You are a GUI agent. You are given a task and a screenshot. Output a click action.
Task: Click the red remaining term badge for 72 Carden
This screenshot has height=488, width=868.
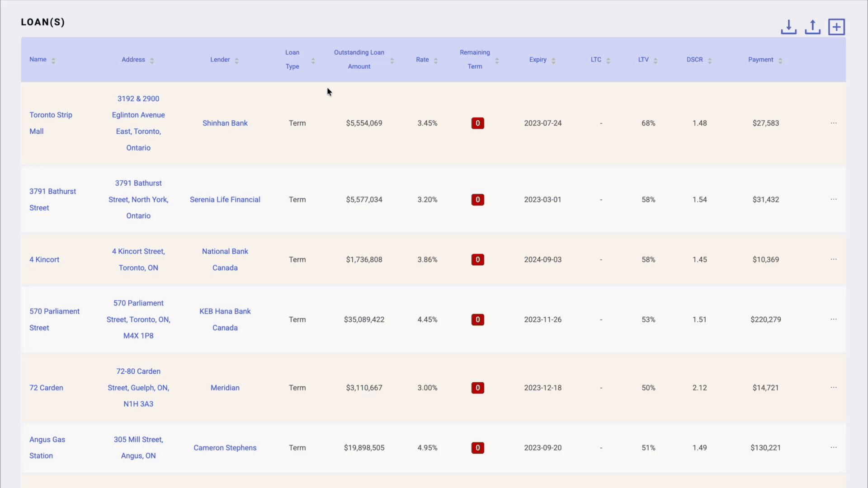click(477, 388)
